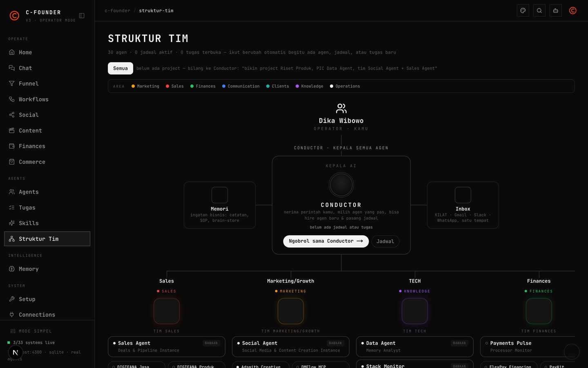Screen dimensions: 588x368
Task: Click the Jadwal button
Action: tap(385, 241)
